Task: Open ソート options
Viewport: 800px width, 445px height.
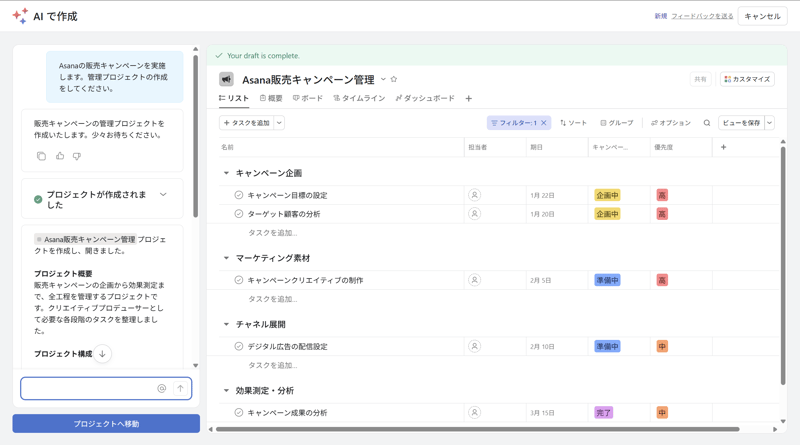Action: point(573,123)
